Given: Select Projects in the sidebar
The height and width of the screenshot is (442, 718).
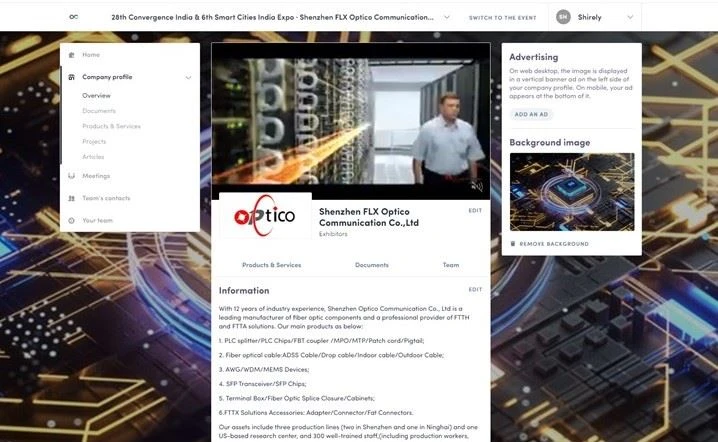Looking at the screenshot, I should pyautogui.click(x=94, y=142).
